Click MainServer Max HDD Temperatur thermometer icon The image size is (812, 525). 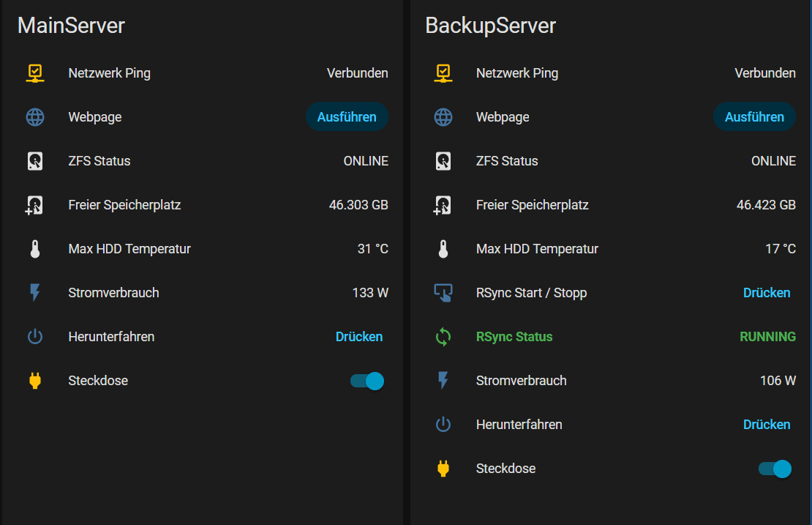point(35,249)
